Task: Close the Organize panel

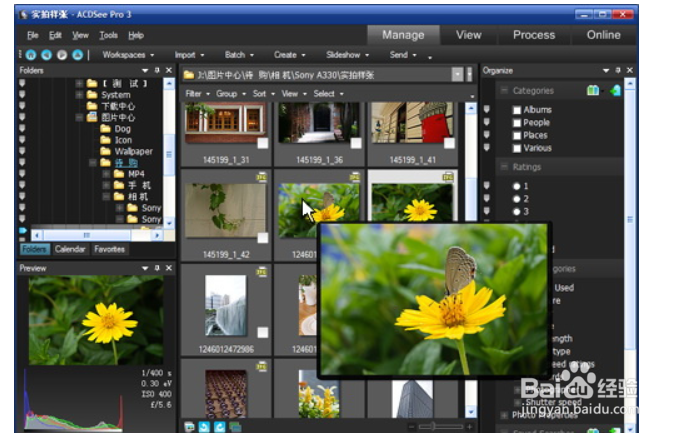Action: click(x=630, y=70)
